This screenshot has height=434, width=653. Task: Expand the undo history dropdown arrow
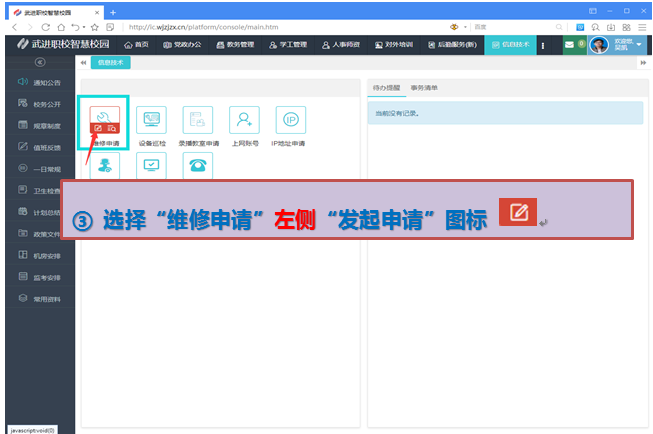tap(84, 27)
